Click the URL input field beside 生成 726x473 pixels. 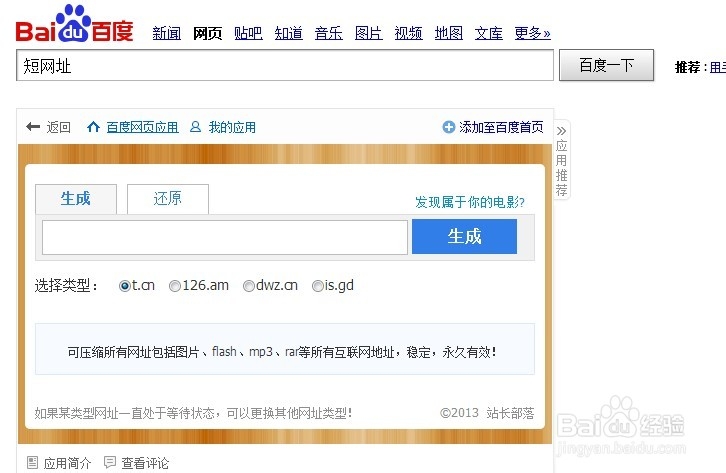(225, 237)
